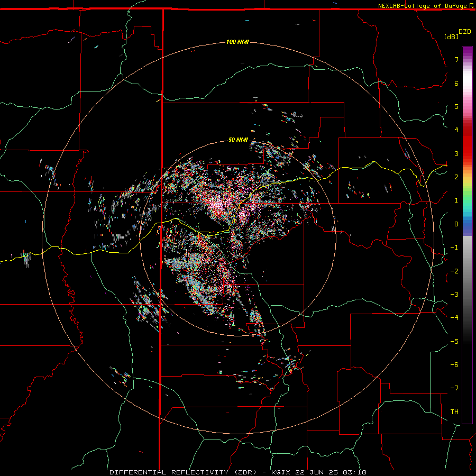Click the 2 value on the color scale
Image resolution: width=476 pixels, height=476 pixels.
[x=456, y=177]
